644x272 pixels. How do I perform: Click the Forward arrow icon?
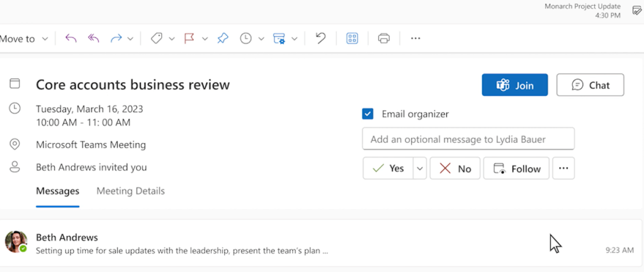point(116,38)
